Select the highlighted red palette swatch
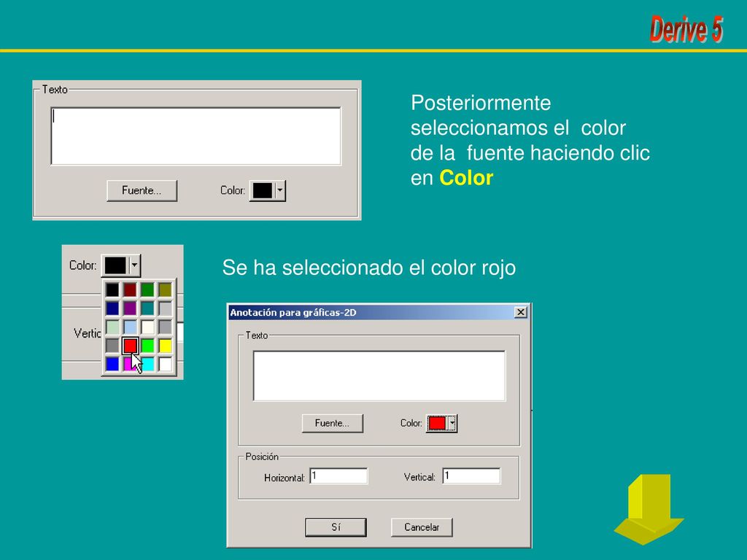 click(130, 346)
